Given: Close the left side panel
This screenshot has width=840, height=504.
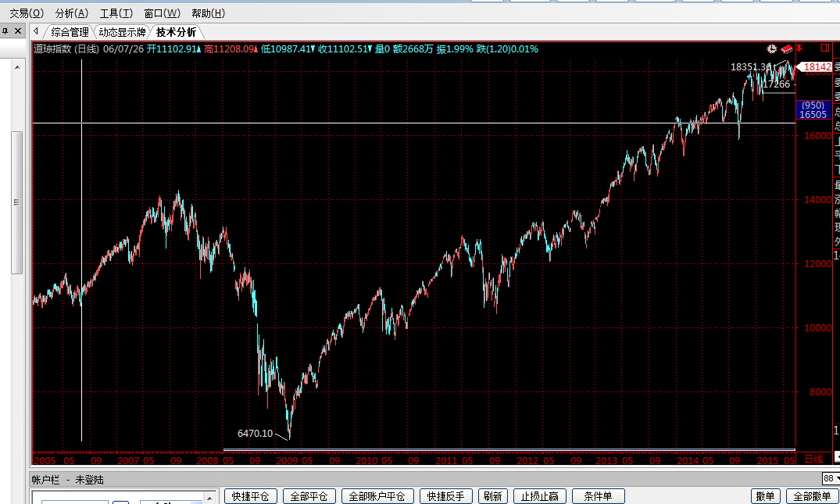Looking at the screenshot, I should pyautogui.click(x=18, y=31).
